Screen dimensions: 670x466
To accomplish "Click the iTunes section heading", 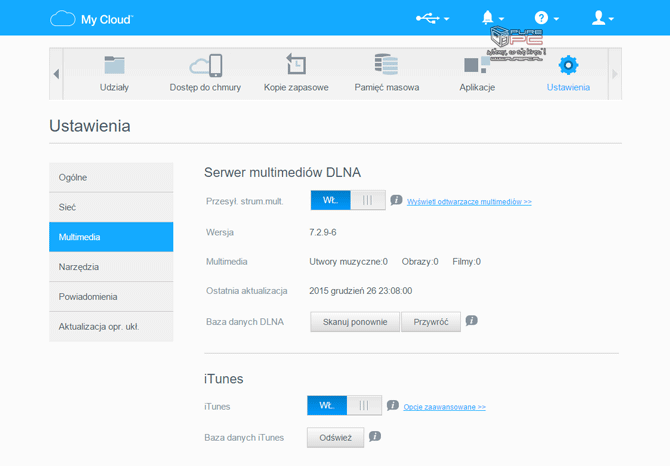I will click(x=223, y=378).
